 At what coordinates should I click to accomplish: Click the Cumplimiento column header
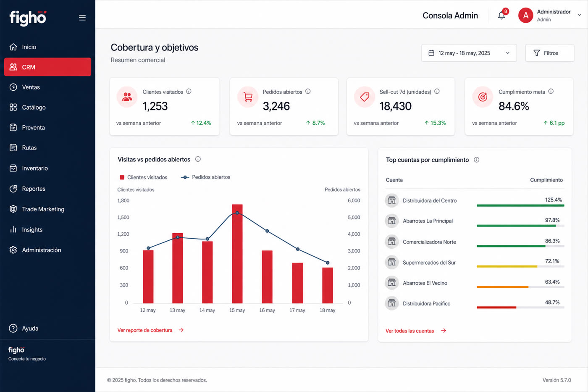546,180
